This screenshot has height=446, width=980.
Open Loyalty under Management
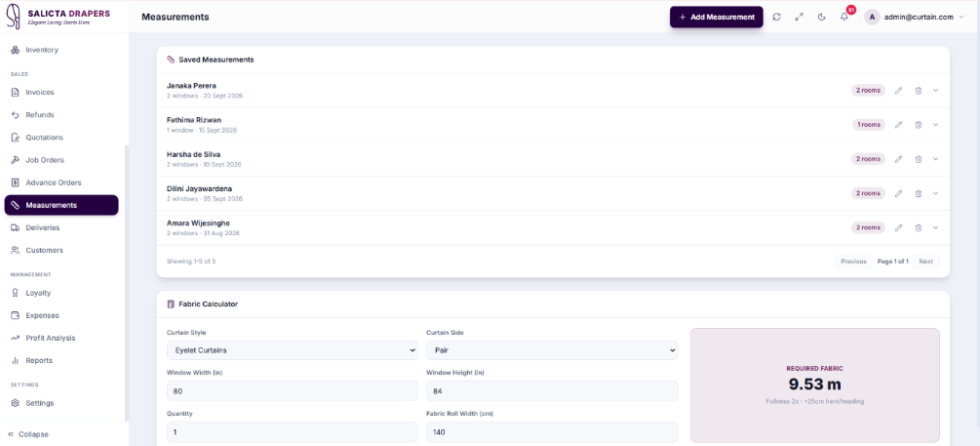[61, 293]
